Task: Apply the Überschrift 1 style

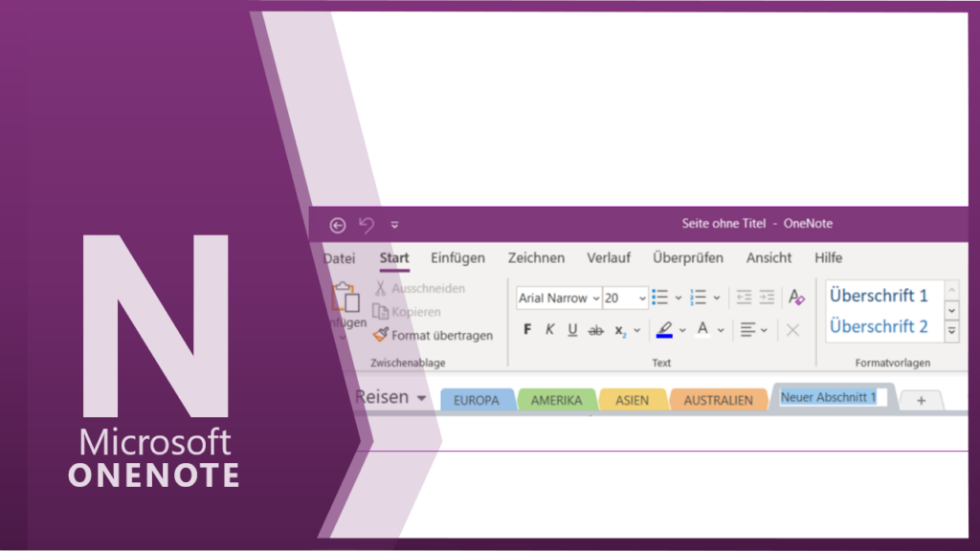Action: (879, 296)
